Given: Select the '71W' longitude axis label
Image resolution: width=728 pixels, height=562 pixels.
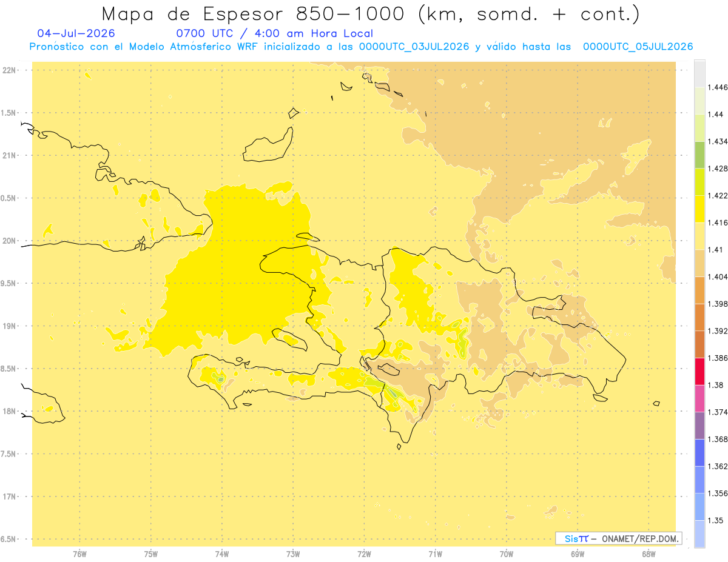Looking at the screenshot, I should tap(435, 554).
